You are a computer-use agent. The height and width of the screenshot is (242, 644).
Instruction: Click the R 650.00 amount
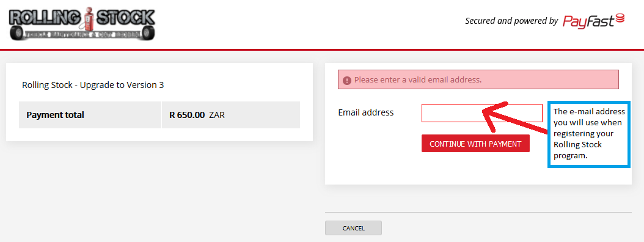187,115
